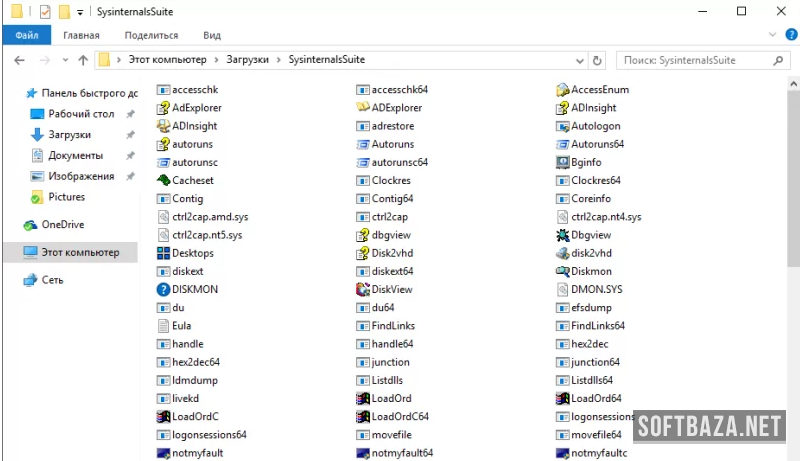Open the Вид ribbon tab

[x=212, y=35]
